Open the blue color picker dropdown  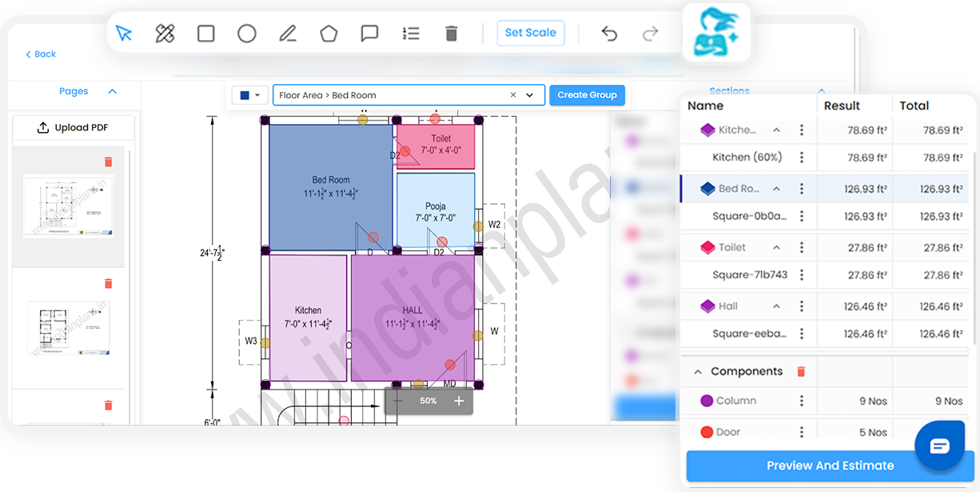[250, 95]
